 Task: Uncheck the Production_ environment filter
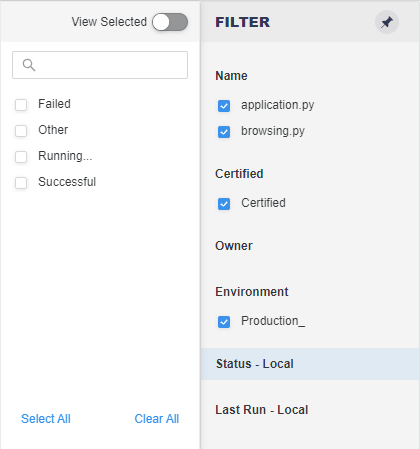(x=224, y=322)
